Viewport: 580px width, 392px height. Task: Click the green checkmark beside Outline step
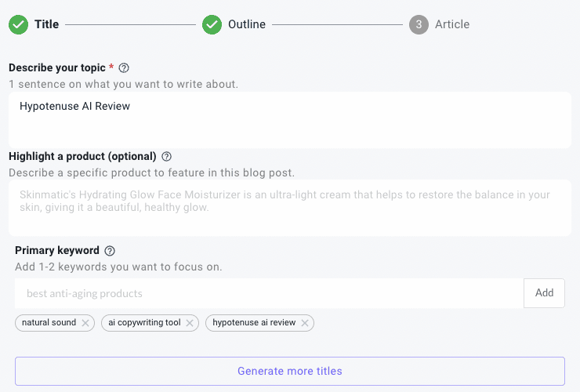(x=212, y=25)
